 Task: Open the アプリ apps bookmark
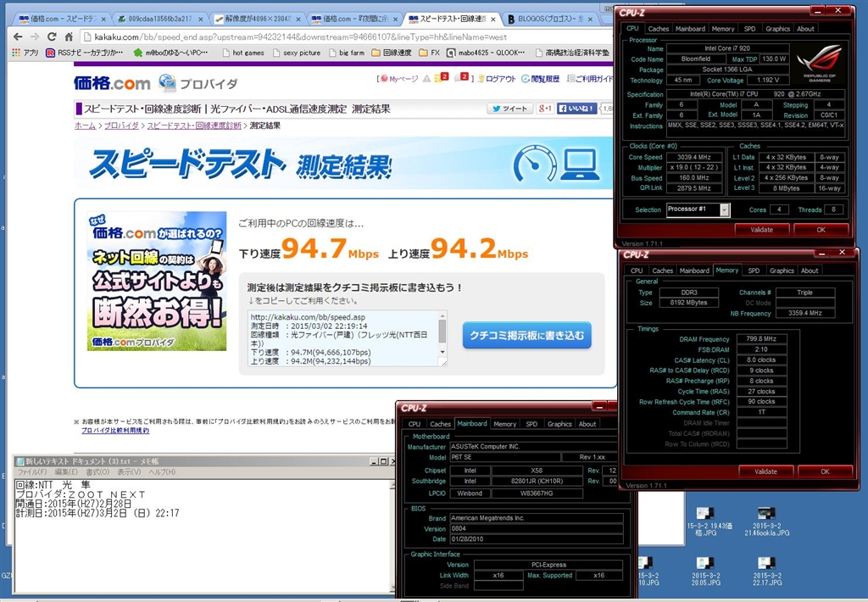click(25, 53)
